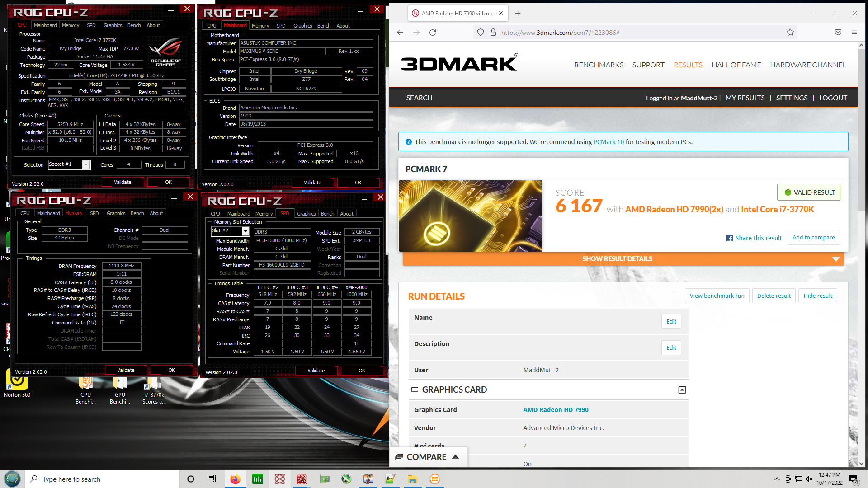This screenshot has height=488, width=868.
Task: Switch to Bench tab in CPU window
Action: pyautogui.click(x=134, y=25)
